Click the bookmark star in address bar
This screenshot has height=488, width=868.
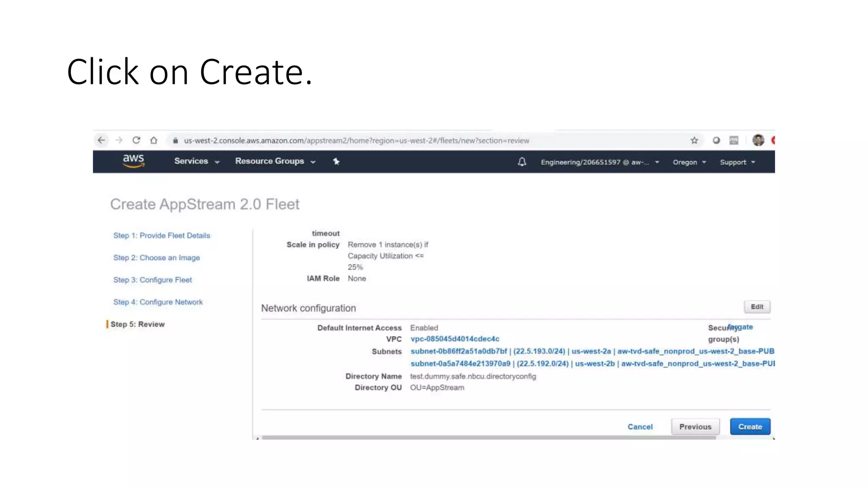tap(694, 140)
